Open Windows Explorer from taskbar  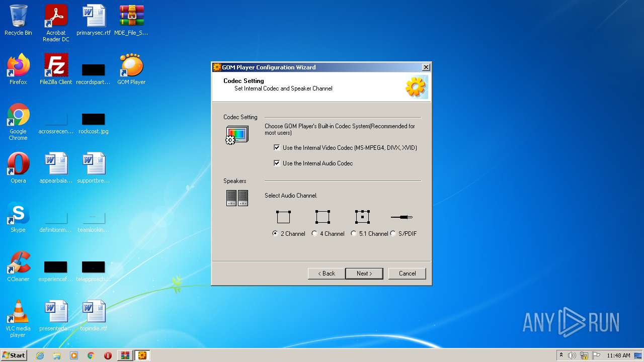(57, 355)
